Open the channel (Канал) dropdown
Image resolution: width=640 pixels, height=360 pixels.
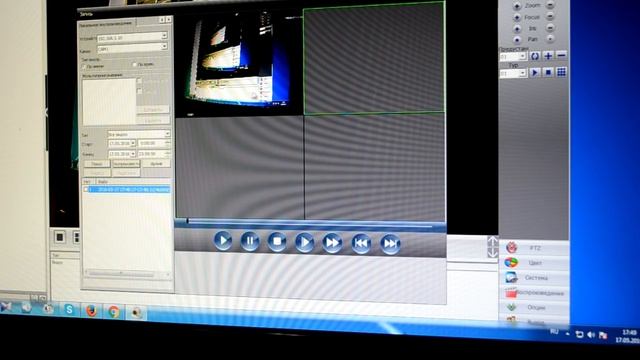pos(164,47)
